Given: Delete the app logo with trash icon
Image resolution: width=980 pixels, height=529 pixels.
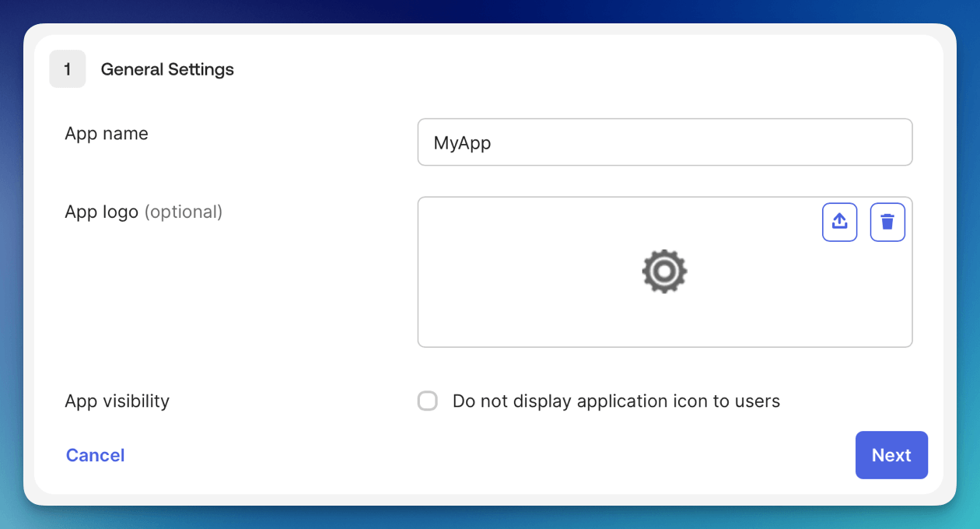Looking at the screenshot, I should click(x=887, y=222).
